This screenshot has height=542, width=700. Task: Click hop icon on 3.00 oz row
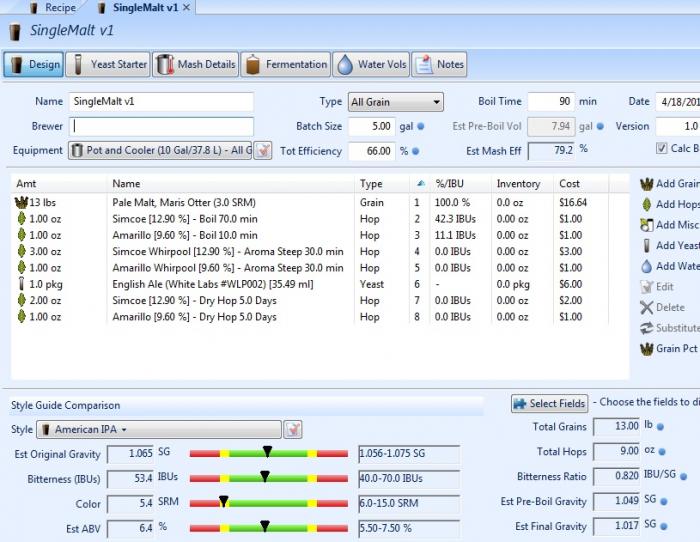pyautogui.click(x=21, y=251)
